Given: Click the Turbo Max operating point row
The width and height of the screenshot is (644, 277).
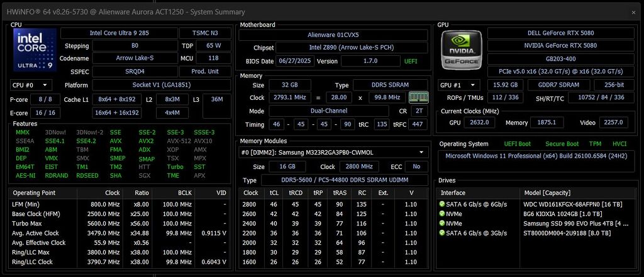Looking at the screenshot, I should tap(119, 223).
